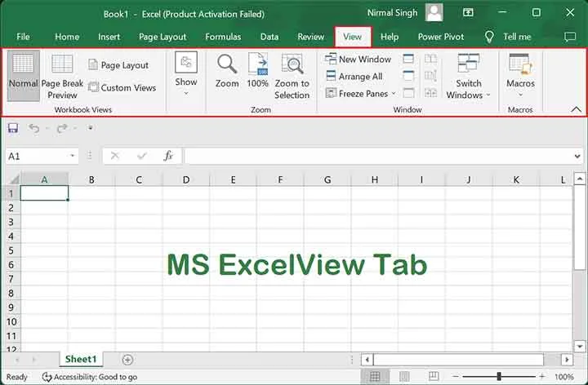The image size is (588, 385).
Task: Open the Macros dropdown
Action: click(x=520, y=75)
